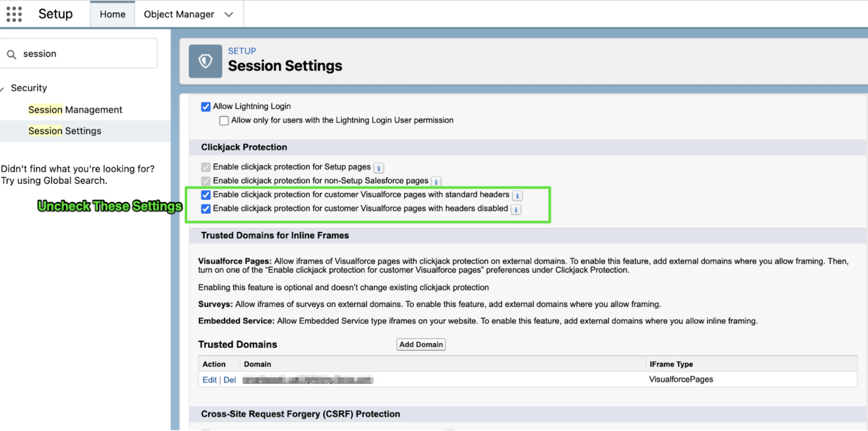The image size is (868, 431).
Task: Open the App Launcher grid icon
Action: (14, 14)
